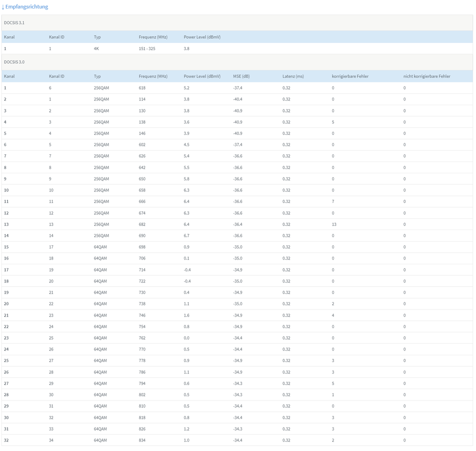476x451 pixels.
Task: Select frequency 698 cell
Action: click(x=142, y=247)
